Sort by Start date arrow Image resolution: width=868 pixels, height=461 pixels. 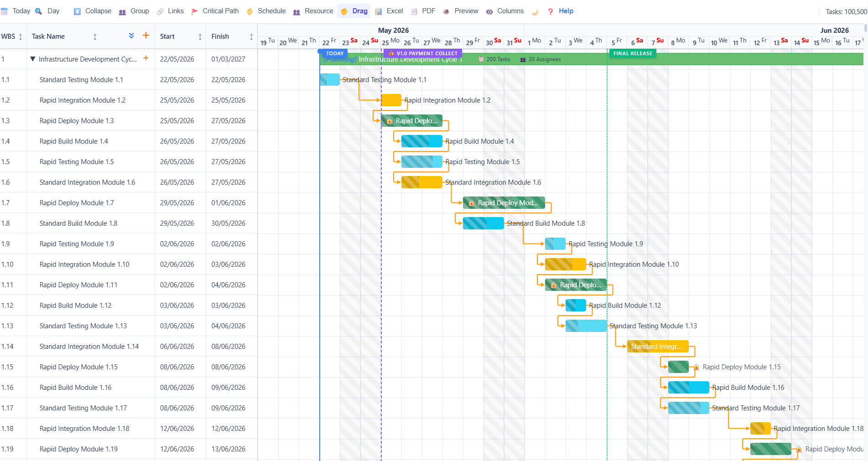pos(200,37)
